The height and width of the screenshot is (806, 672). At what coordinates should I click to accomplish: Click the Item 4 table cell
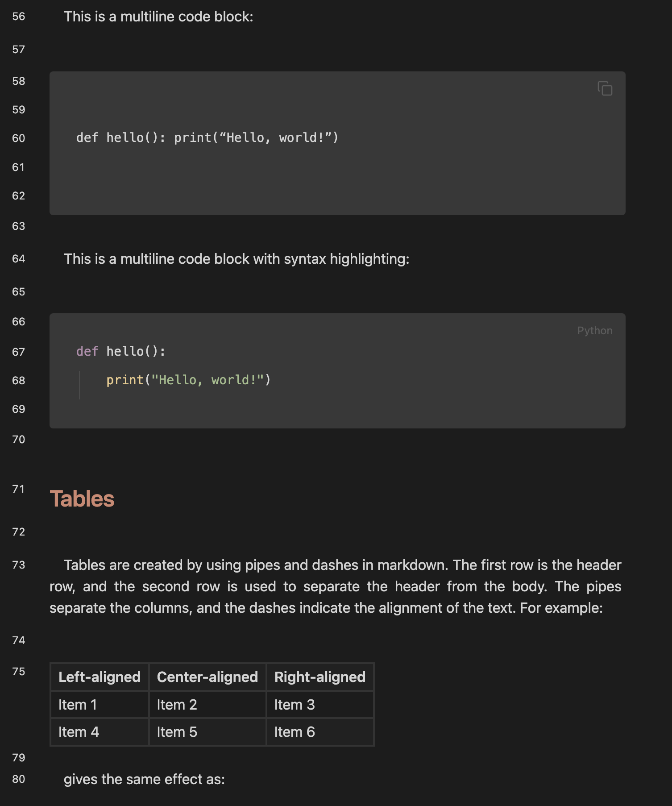[100, 732]
